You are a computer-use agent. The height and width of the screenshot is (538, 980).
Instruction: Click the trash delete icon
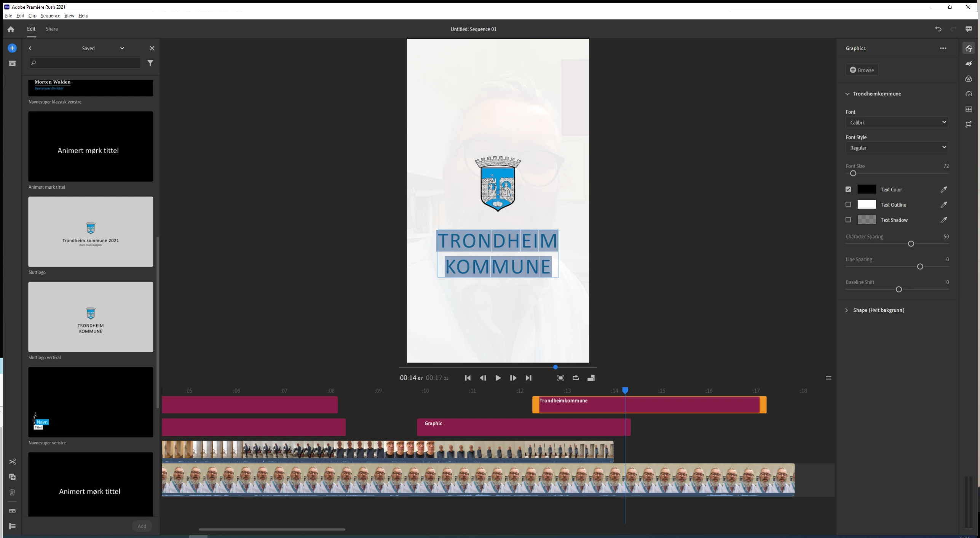pyautogui.click(x=12, y=492)
